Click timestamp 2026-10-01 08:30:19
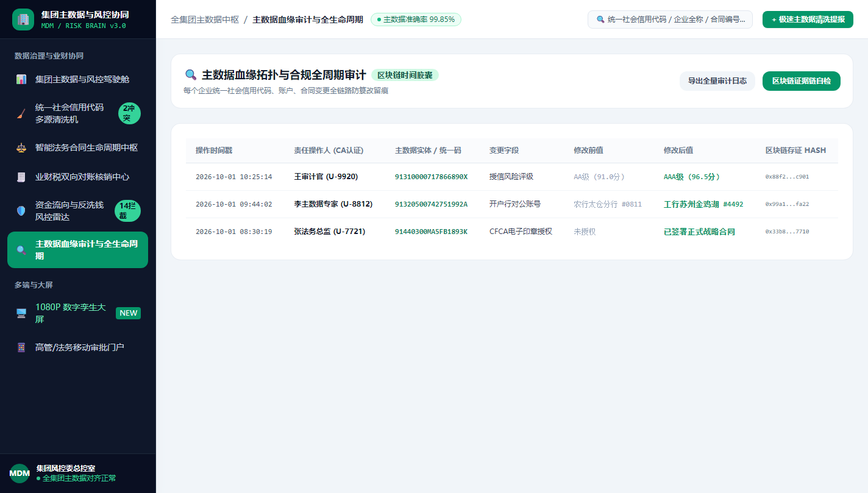The image size is (868, 493). [234, 232]
